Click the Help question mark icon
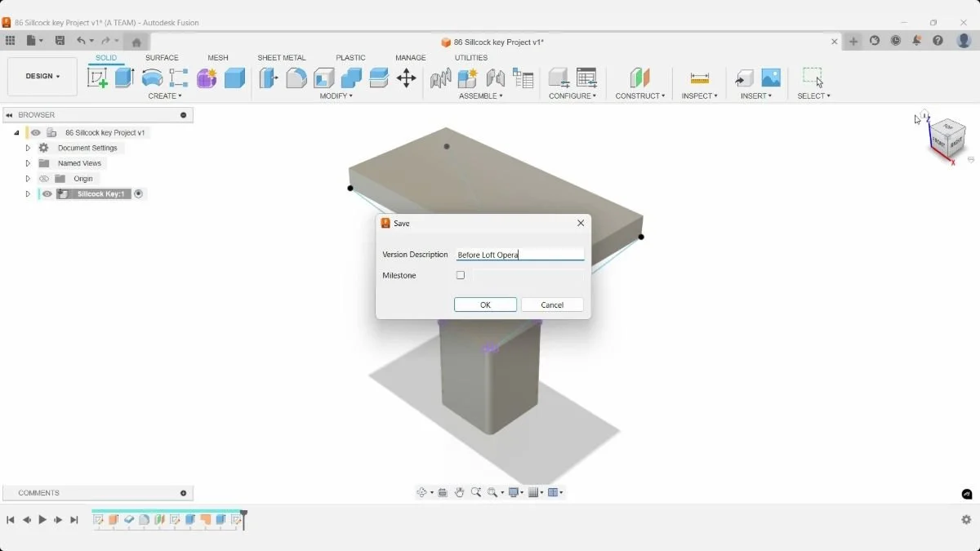 pos(938,41)
